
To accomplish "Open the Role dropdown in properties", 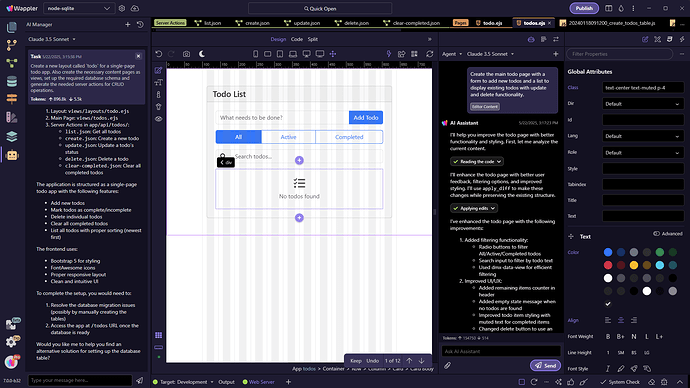I will 642,153.
